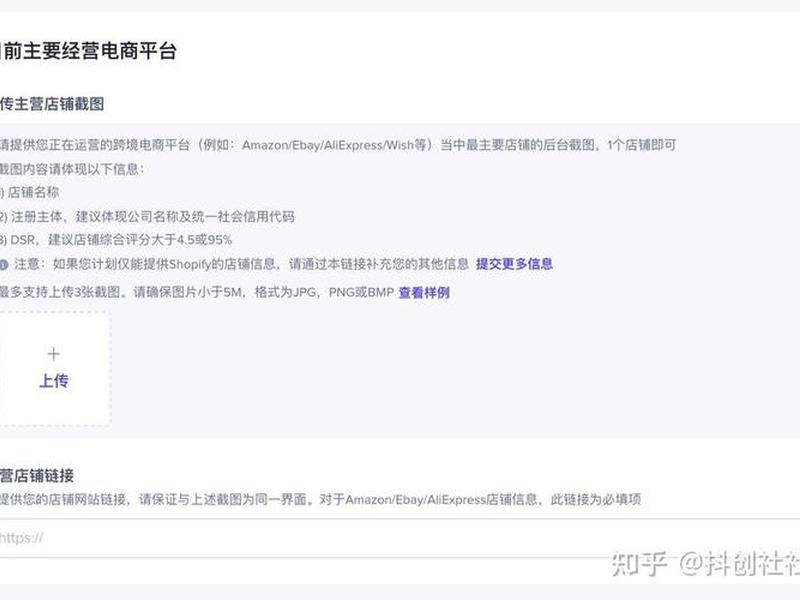This screenshot has width=800, height=600.
Task: Select the 传主营店铺截图 subheading
Action: click(x=52, y=104)
